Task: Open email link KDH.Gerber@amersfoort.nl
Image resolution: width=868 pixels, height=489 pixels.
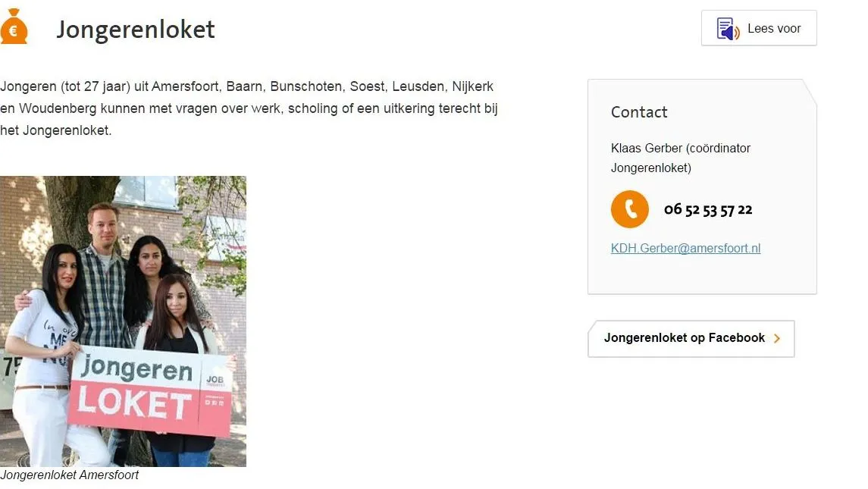Action: pyautogui.click(x=685, y=248)
